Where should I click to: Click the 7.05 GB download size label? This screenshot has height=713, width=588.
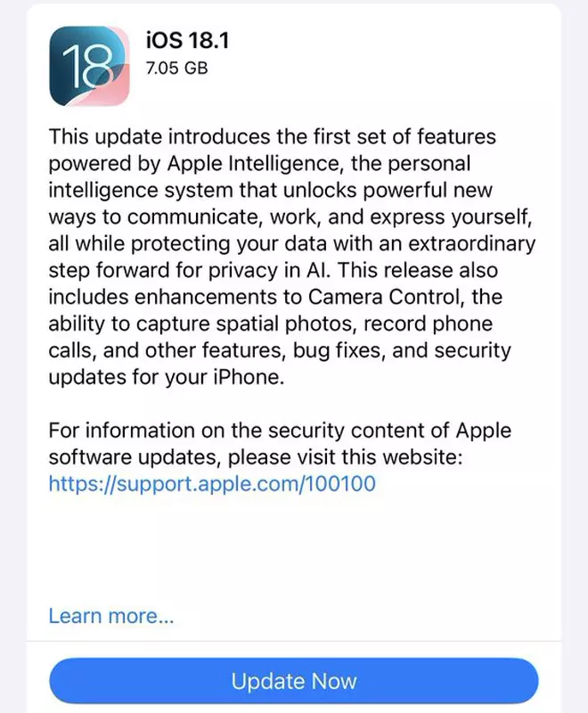click(176, 68)
